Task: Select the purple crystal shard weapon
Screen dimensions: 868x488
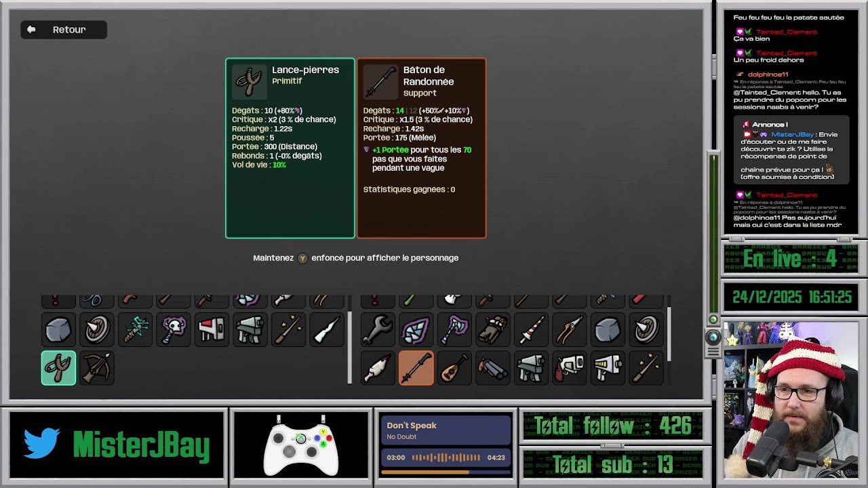Action: click(416, 329)
